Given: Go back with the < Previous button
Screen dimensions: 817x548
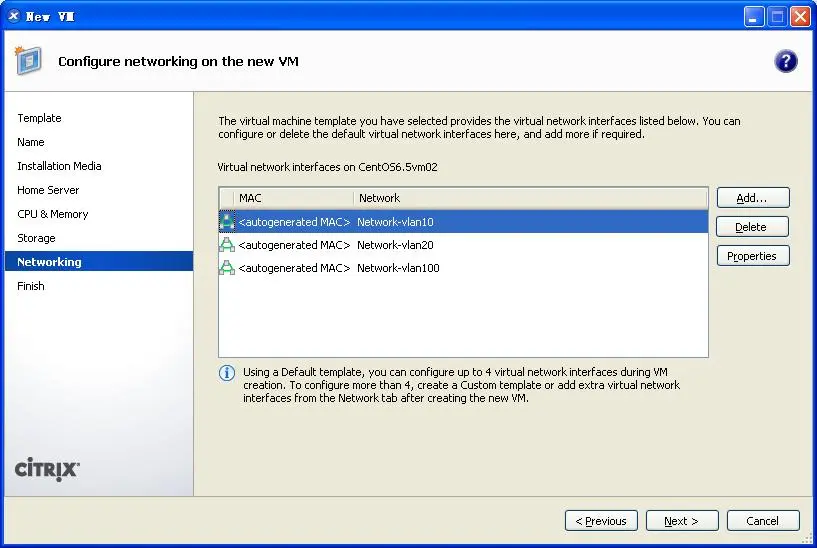Looking at the screenshot, I should (x=601, y=521).
